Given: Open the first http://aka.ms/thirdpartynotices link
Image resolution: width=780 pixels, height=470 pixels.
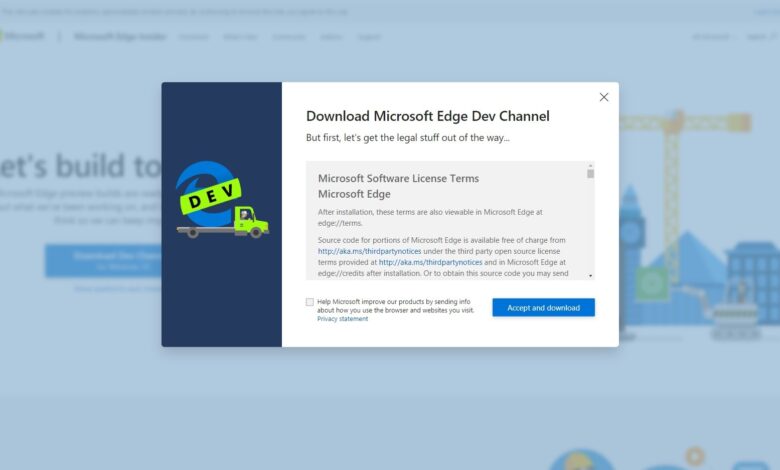Looking at the screenshot, I should click(x=369, y=251).
